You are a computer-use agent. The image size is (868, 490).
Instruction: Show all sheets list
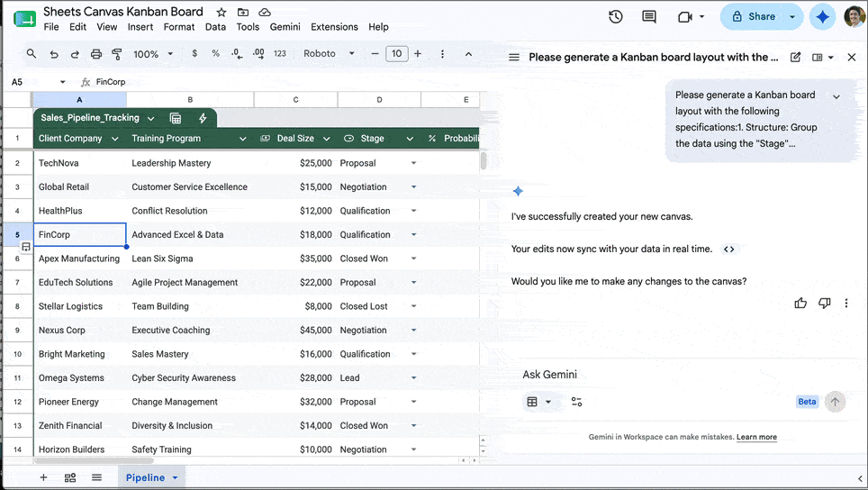(97, 477)
